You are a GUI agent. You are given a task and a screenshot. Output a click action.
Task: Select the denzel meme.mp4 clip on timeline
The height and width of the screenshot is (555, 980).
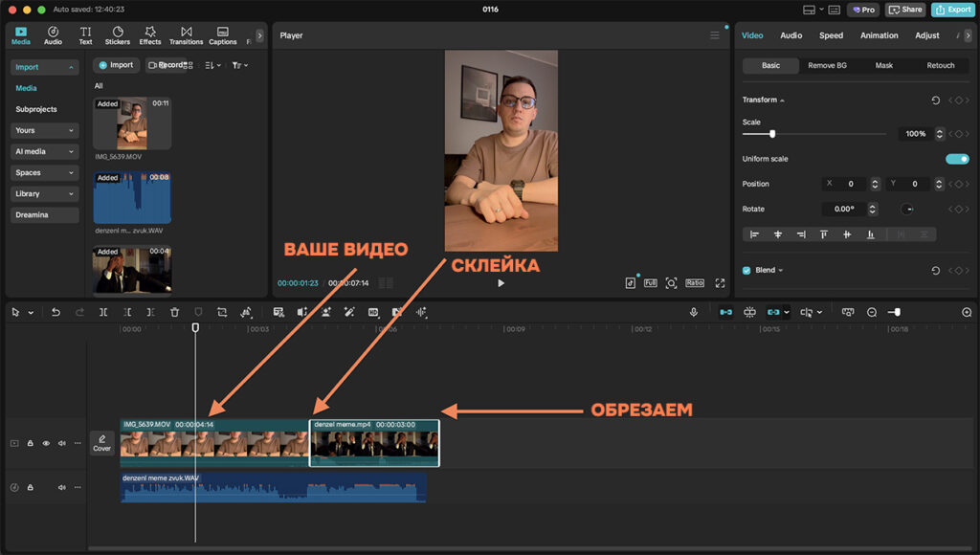374,444
